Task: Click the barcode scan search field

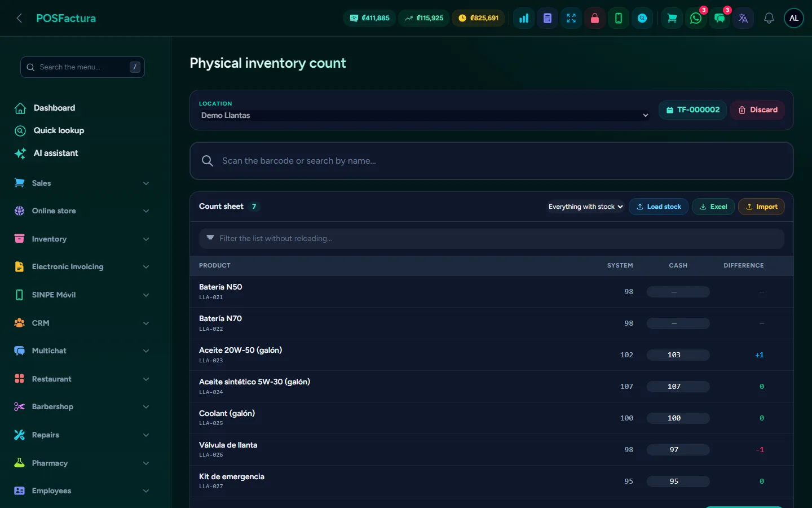Action: [x=492, y=161]
